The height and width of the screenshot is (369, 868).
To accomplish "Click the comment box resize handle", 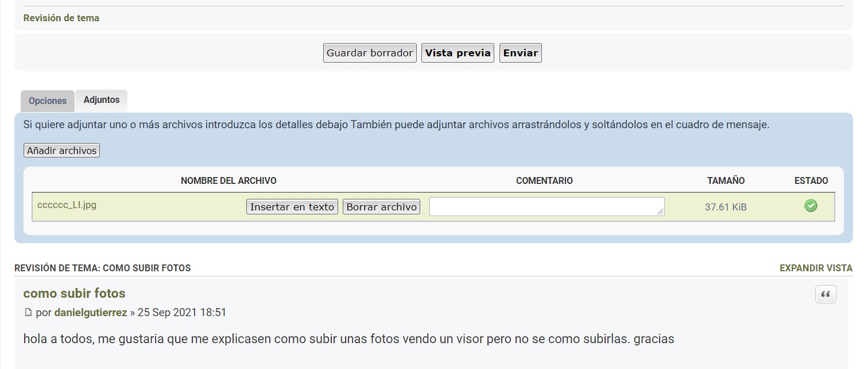I will [661, 212].
